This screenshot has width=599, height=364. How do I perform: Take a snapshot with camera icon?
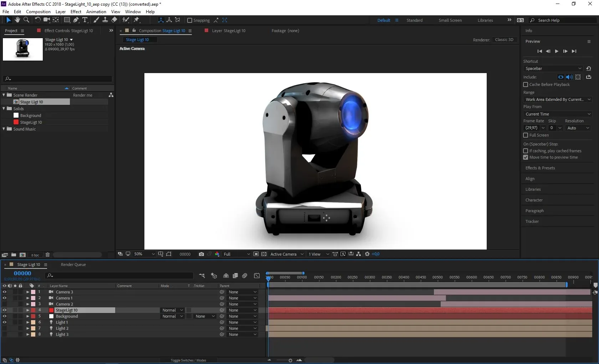tap(201, 254)
